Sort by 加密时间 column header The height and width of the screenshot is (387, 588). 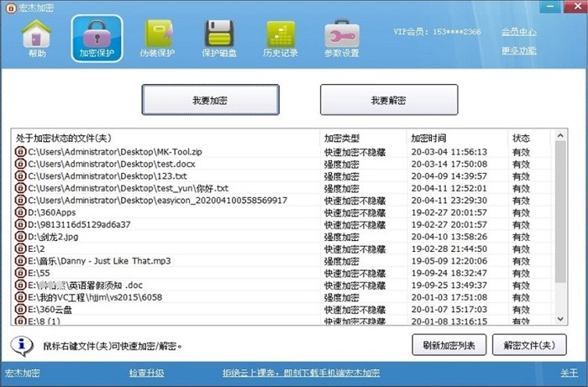click(428, 138)
